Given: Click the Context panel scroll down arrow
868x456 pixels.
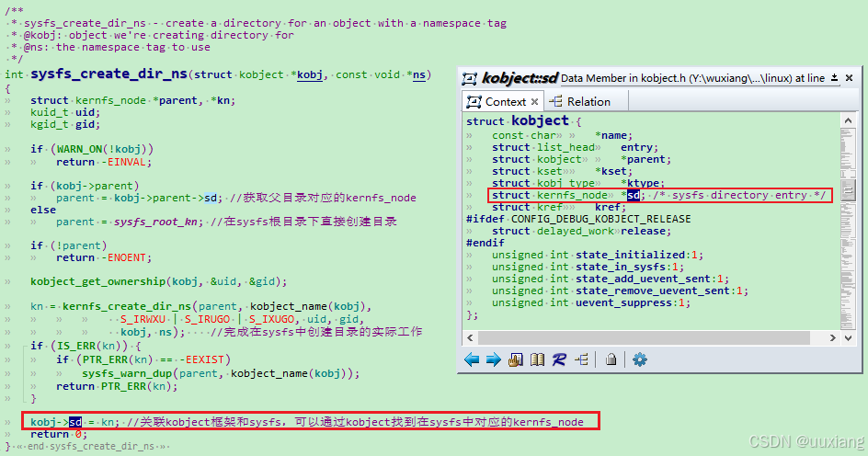Looking at the screenshot, I should tap(848, 337).
